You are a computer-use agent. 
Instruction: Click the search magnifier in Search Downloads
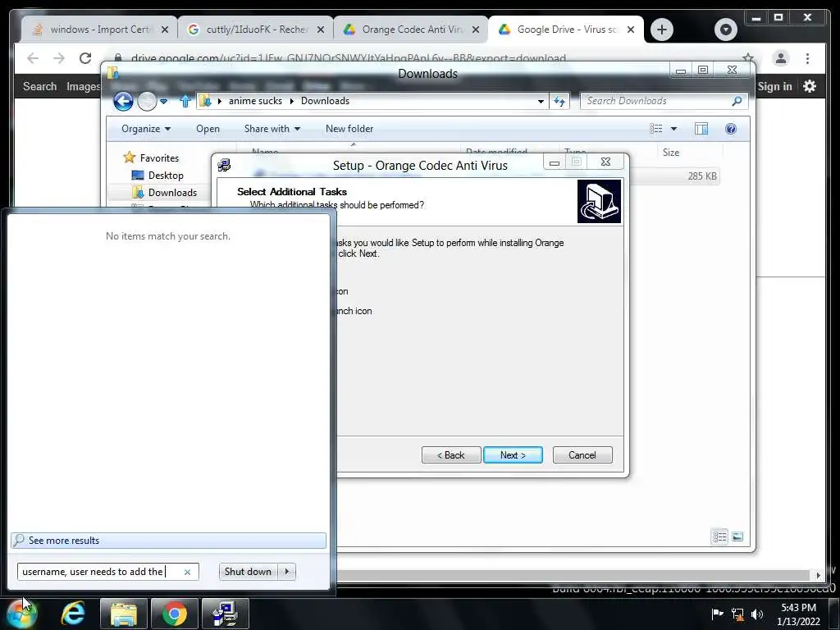[737, 101]
